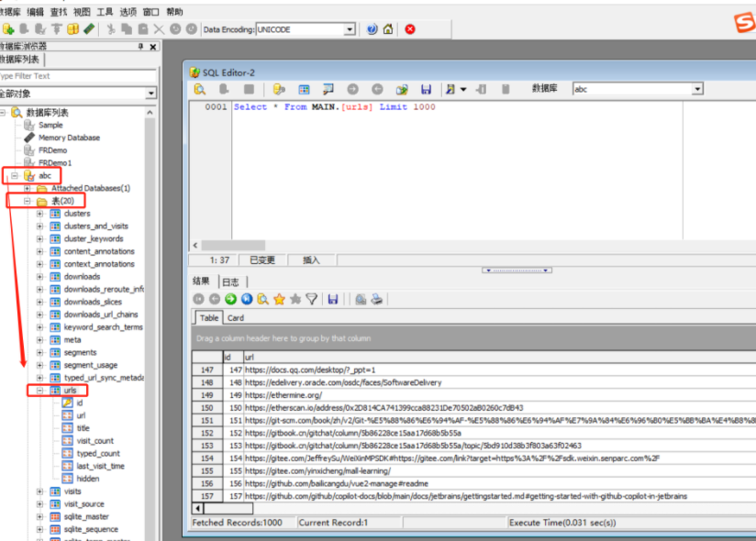Click the results grid scroll-left arrow

pos(197,508)
